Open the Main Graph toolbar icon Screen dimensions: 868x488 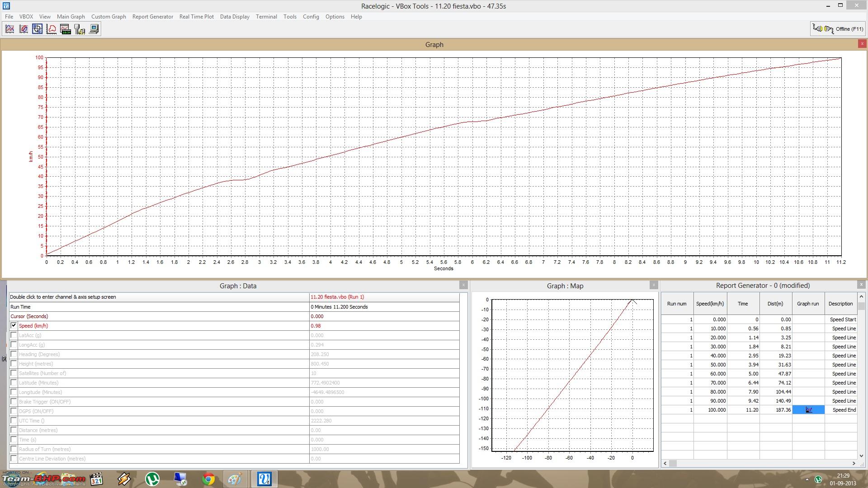click(x=9, y=29)
